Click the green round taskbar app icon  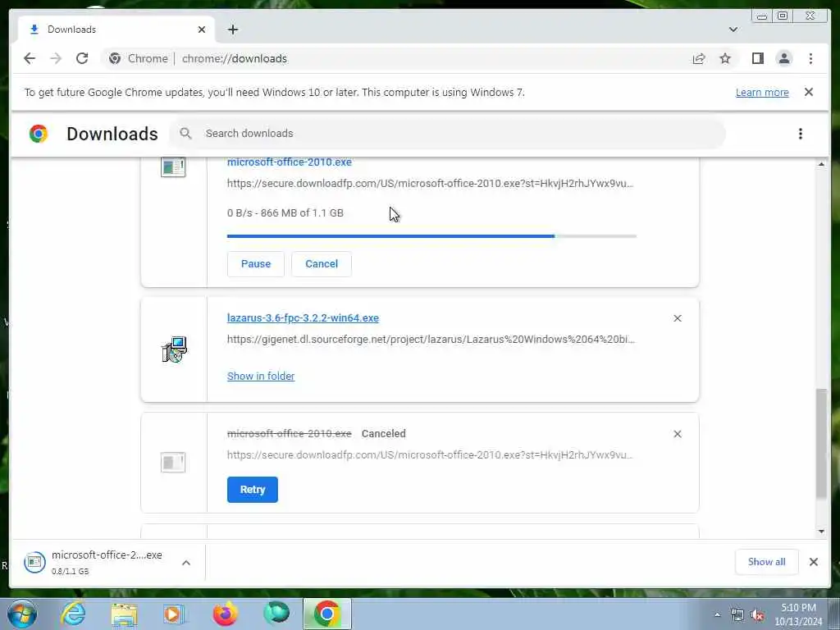(x=276, y=614)
